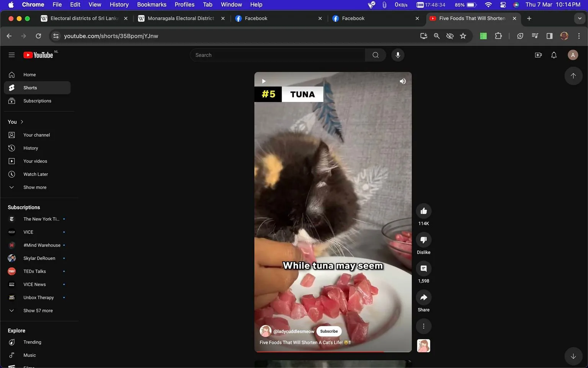Dislike the video with the thumbs down

(x=423, y=240)
